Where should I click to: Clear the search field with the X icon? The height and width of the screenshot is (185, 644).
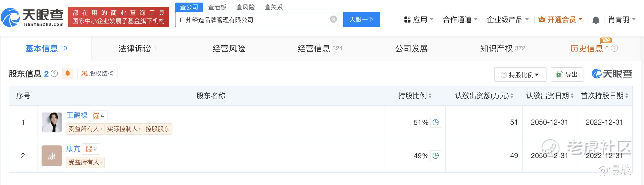click(x=333, y=19)
